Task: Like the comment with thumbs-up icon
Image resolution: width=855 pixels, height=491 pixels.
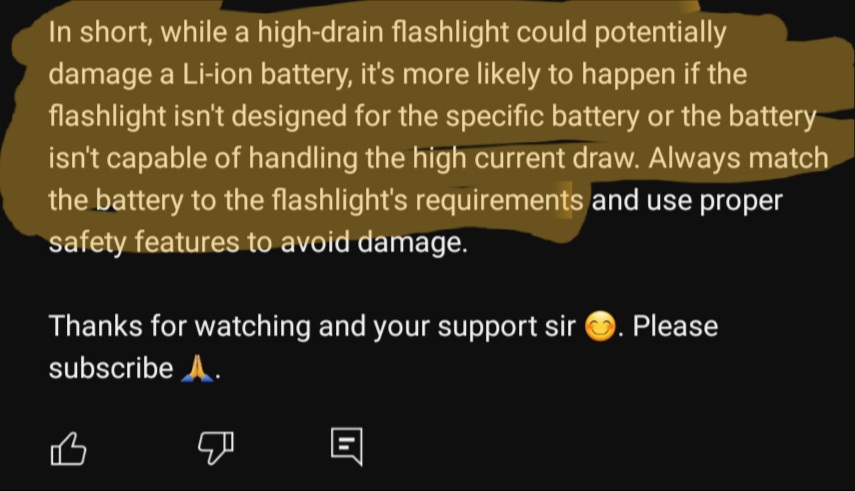Action: click(68, 448)
